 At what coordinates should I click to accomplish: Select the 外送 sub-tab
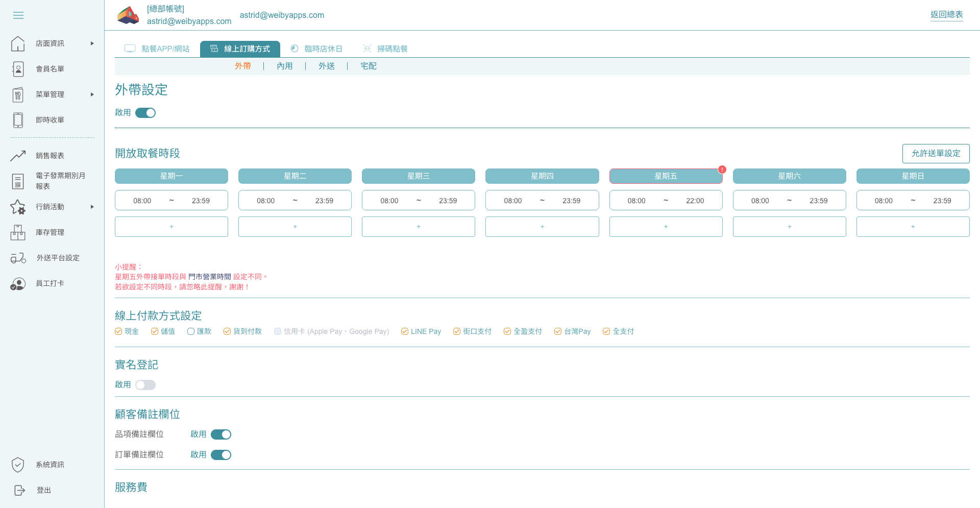327,66
